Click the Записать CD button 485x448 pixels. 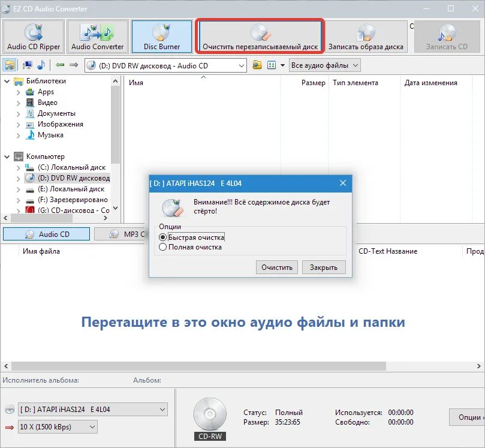pos(447,37)
